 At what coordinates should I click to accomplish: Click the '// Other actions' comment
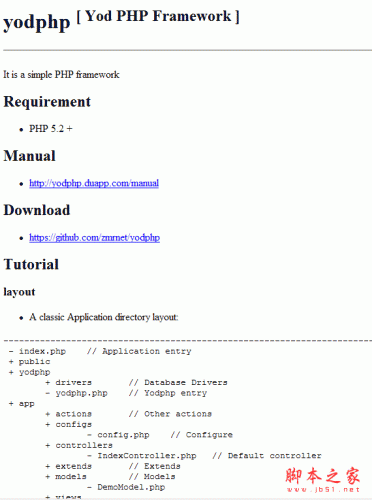[x=170, y=414]
